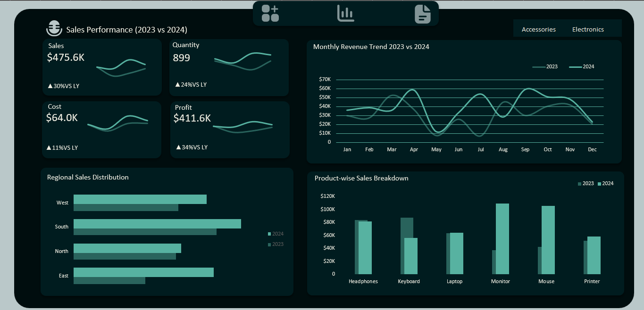The width and height of the screenshot is (644, 310).
Task: Click the up-arrow beside 30% VS LY
Action: tap(50, 86)
